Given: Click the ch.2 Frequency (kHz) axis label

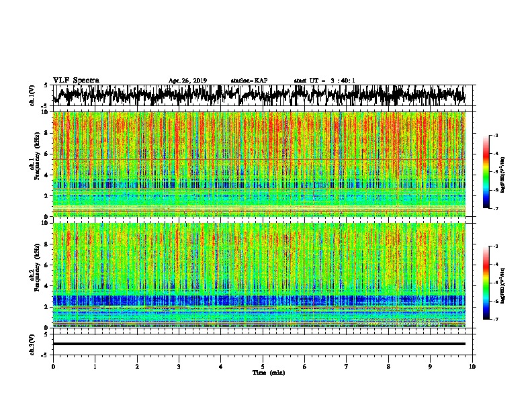Looking at the screenshot, I should coord(34,267).
